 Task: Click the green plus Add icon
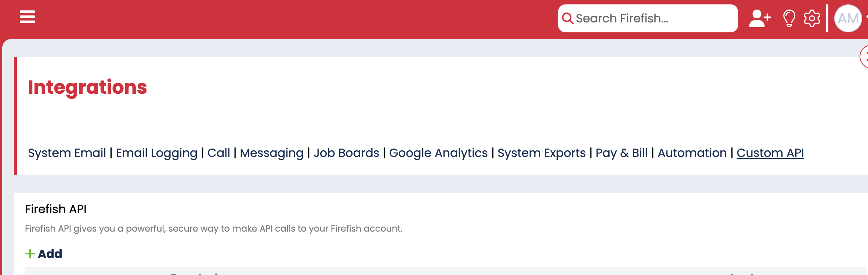point(30,253)
